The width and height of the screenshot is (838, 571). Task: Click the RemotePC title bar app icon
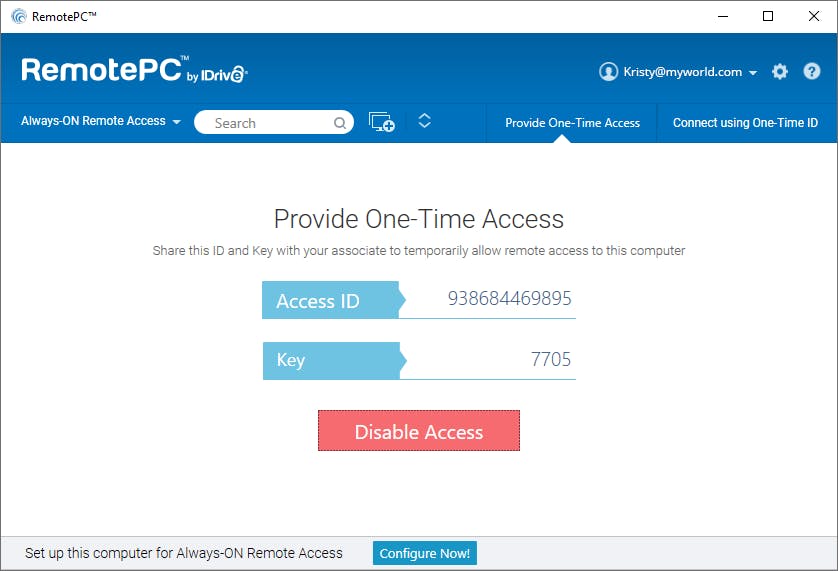(19, 17)
